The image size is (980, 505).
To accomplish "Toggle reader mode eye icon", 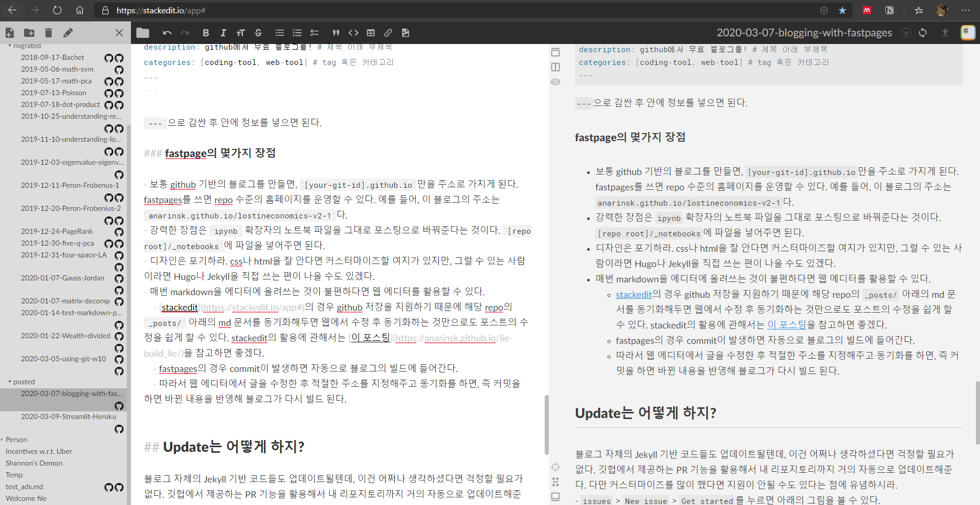I will pos(555,82).
